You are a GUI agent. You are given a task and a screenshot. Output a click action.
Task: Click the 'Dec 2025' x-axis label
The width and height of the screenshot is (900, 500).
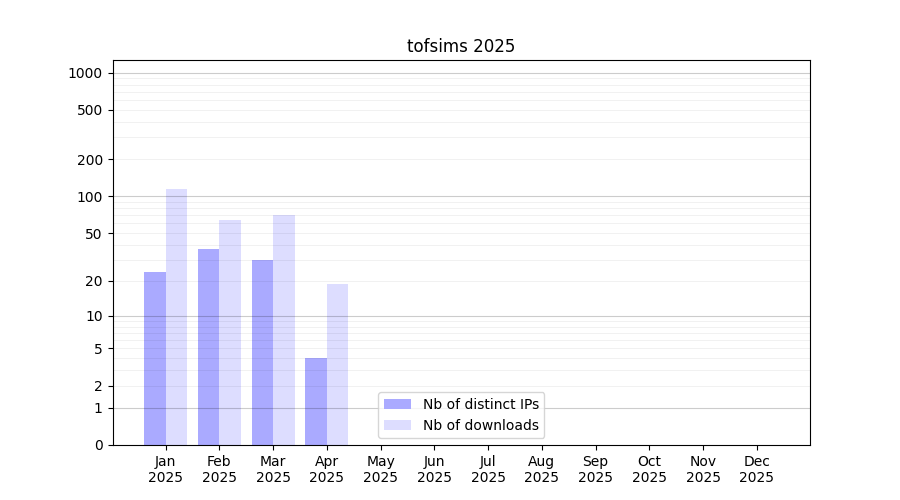tap(756, 469)
